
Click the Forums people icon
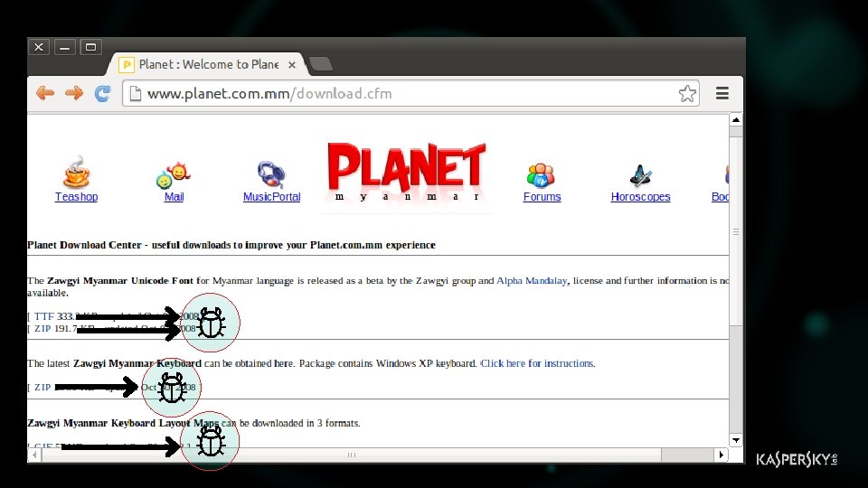pyautogui.click(x=541, y=175)
